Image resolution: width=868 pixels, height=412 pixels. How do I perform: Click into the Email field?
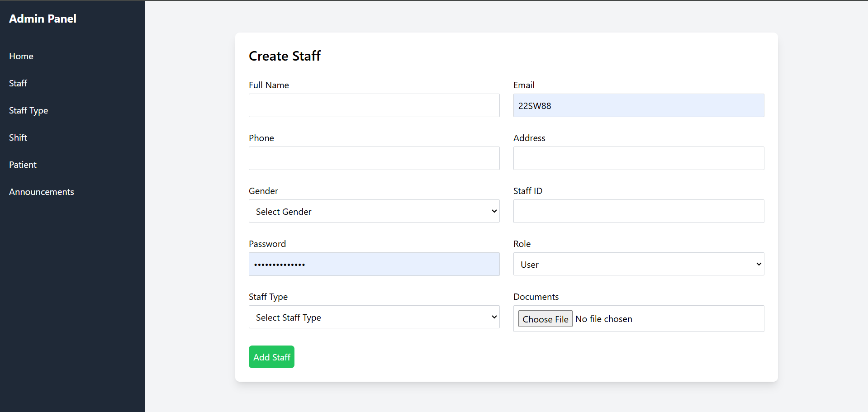(x=638, y=105)
